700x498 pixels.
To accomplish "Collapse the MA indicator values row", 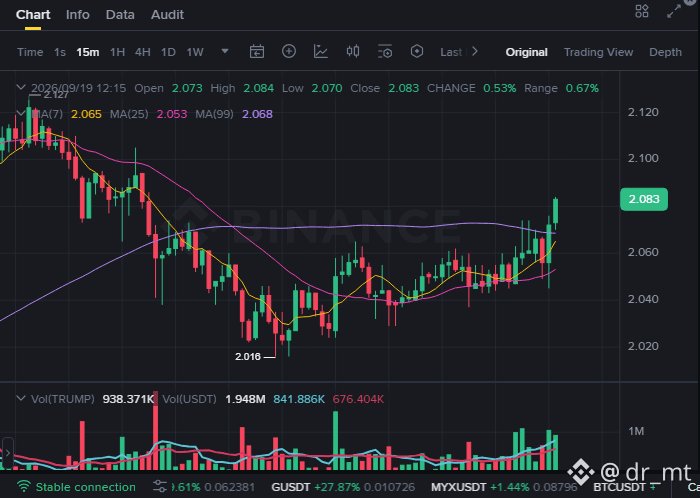I will click(21, 114).
